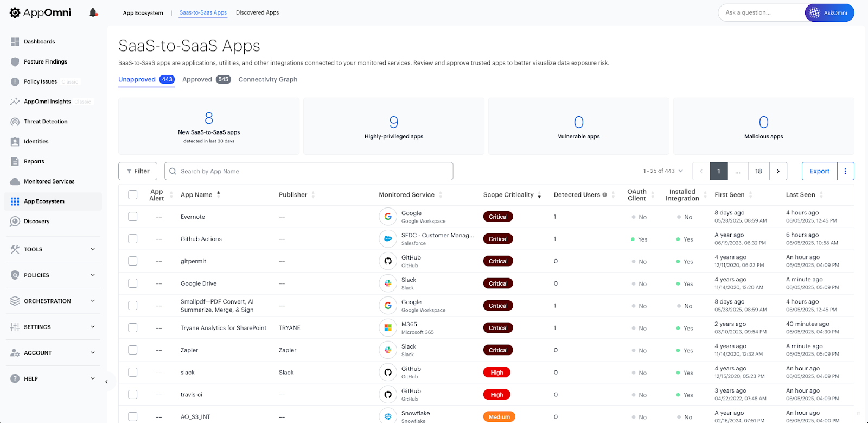868x423 pixels.
Task: Check the Zapier row checkbox
Action: (x=132, y=350)
